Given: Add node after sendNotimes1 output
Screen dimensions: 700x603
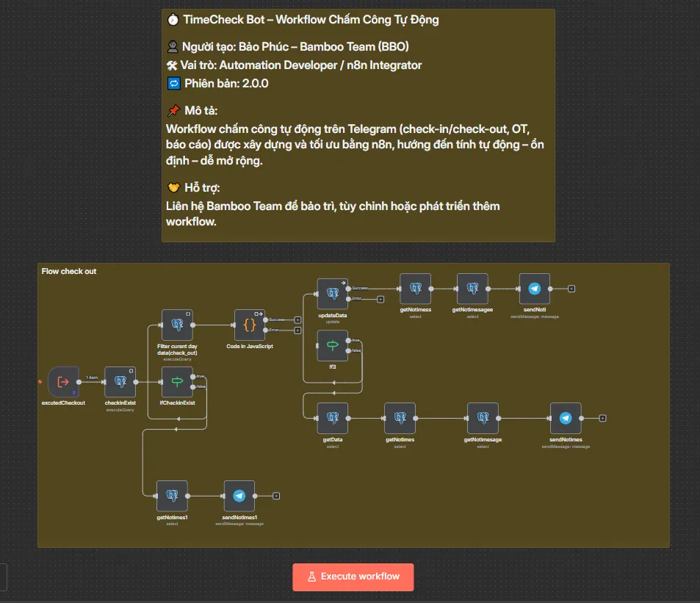Looking at the screenshot, I should [276, 496].
